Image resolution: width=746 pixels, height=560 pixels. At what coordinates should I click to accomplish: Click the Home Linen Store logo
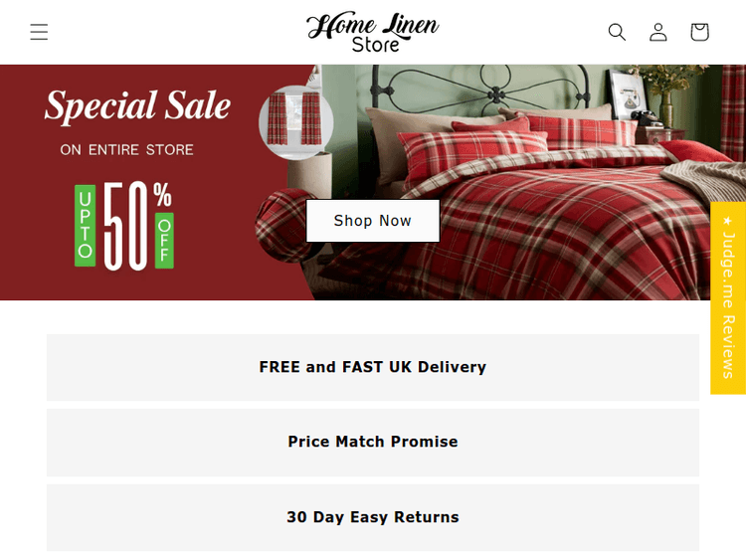tap(373, 32)
